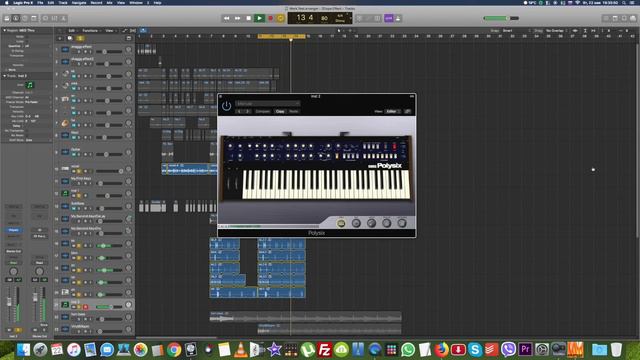This screenshot has height=360, width=640.
Task: Click the blue Polysix instrument slot
Action: (13, 230)
